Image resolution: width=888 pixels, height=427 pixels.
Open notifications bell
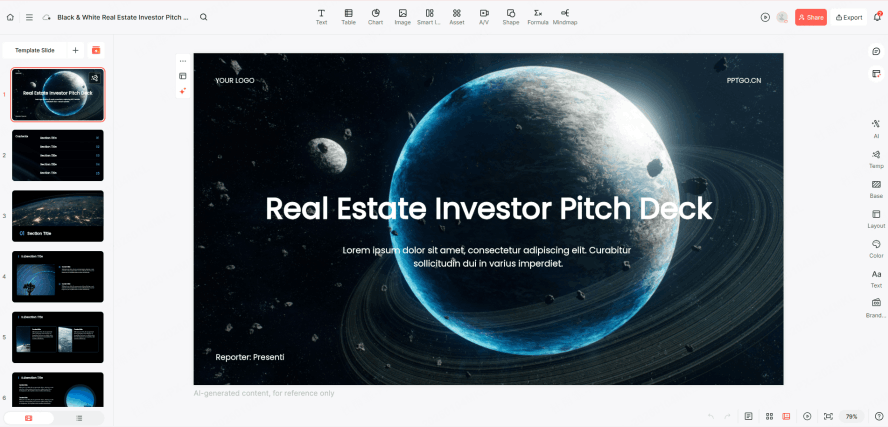tap(877, 17)
